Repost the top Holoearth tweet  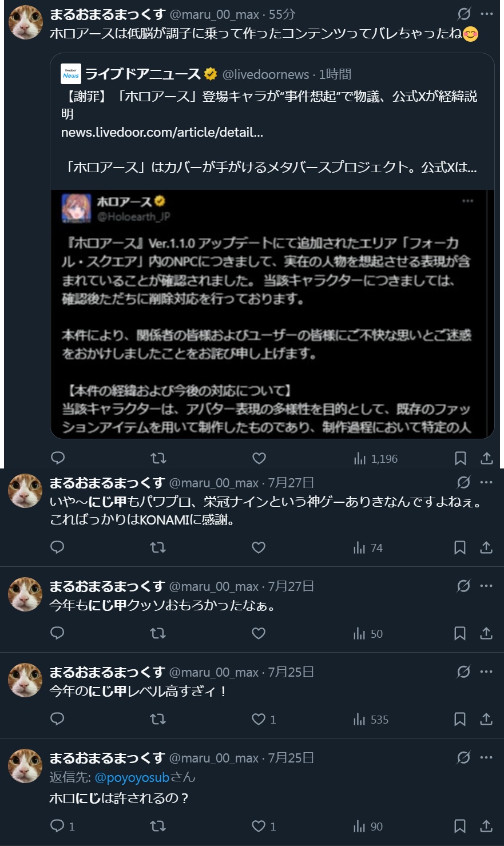coord(158,458)
